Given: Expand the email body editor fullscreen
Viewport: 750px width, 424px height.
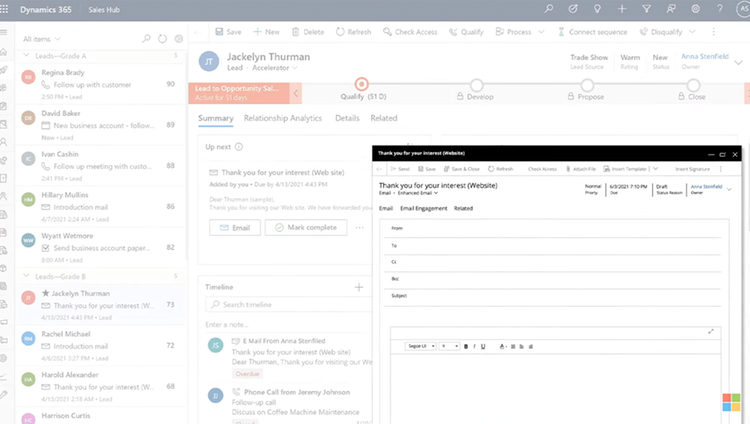Looking at the screenshot, I should tap(711, 331).
